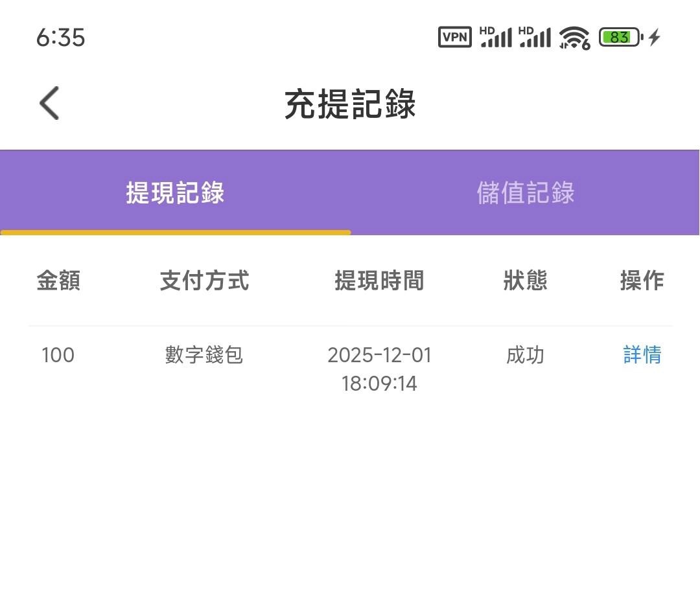700x600 pixels.
Task: Tap the back arrow icon
Action: [49, 103]
